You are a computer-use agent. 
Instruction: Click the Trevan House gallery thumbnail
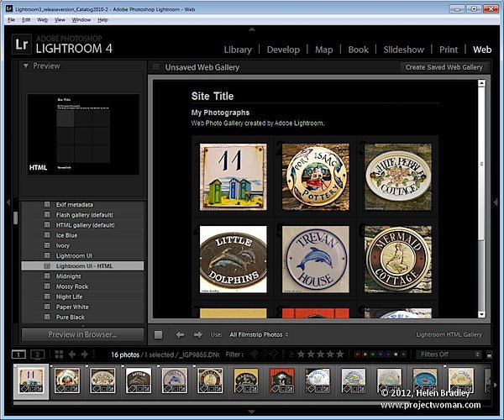click(316, 259)
